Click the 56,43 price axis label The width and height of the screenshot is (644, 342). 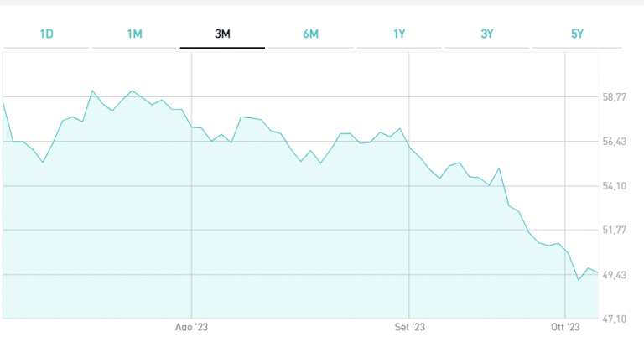(615, 142)
